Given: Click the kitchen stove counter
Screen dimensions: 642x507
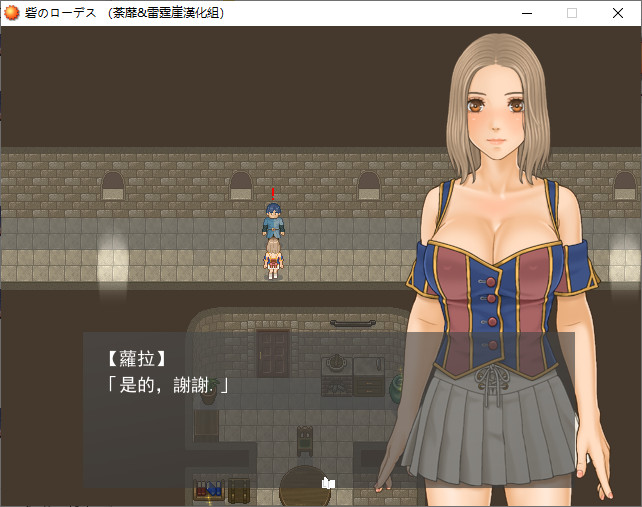Looking at the screenshot, I should [353, 374].
